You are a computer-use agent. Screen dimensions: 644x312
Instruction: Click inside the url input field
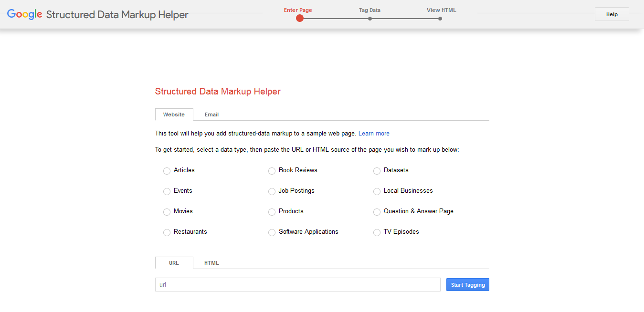tap(297, 284)
